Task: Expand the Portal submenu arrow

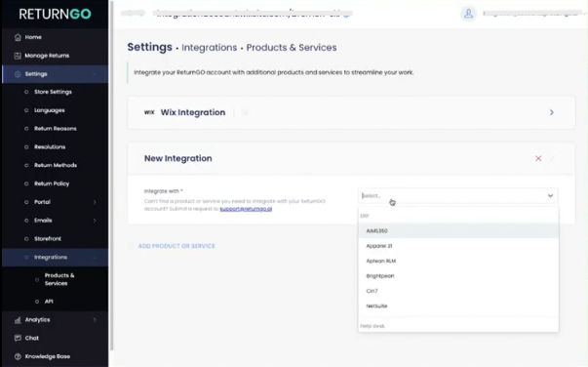Action: pyautogui.click(x=95, y=202)
